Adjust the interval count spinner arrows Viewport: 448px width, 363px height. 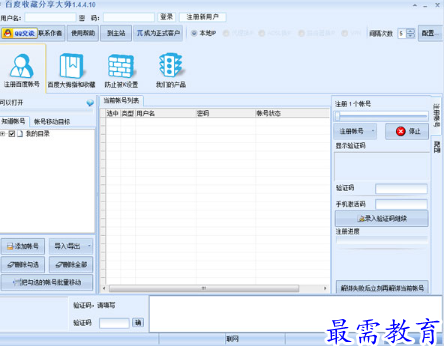point(411,33)
